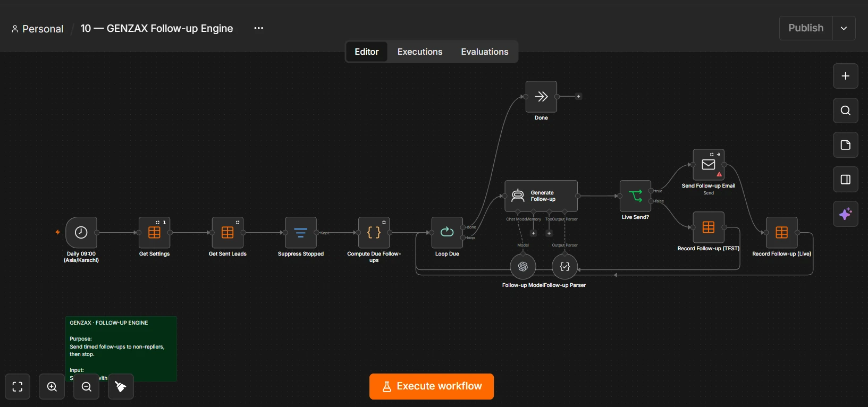Switch to the Executions tab
The height and width of the screenshot is (407, 868).
click(x=420, y=52)
